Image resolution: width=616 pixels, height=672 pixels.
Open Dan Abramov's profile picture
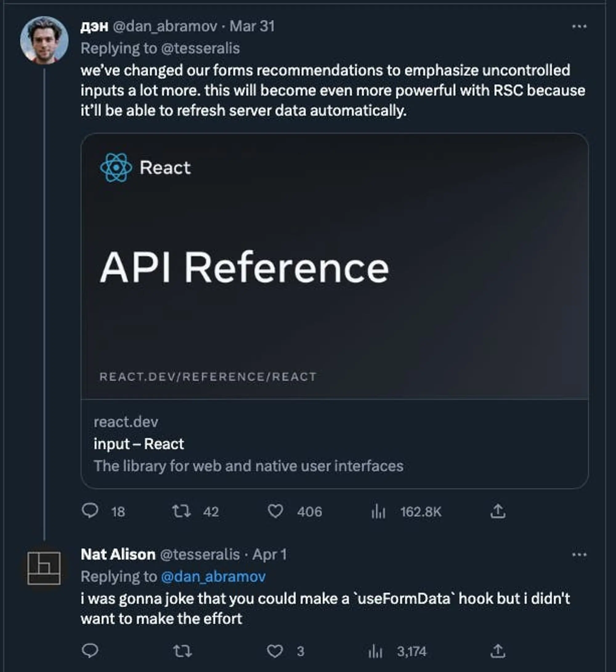tap(44, 40)
